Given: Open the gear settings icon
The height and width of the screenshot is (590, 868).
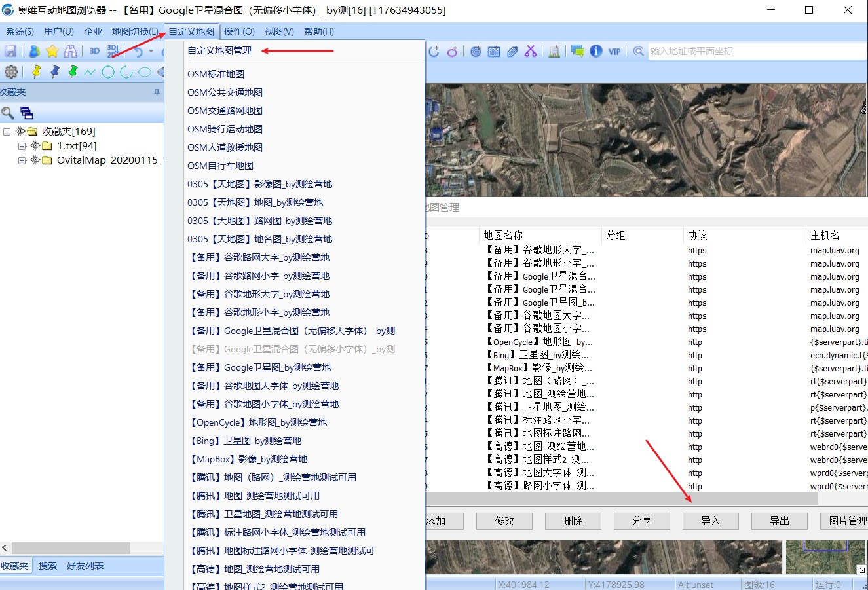Looking at the screenshot, I should tap(11, 72).
